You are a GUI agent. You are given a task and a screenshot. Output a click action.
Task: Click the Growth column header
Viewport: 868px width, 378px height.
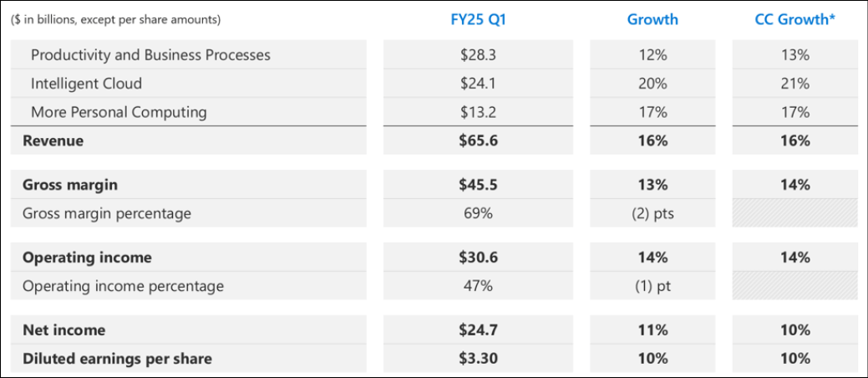[652, 19]
